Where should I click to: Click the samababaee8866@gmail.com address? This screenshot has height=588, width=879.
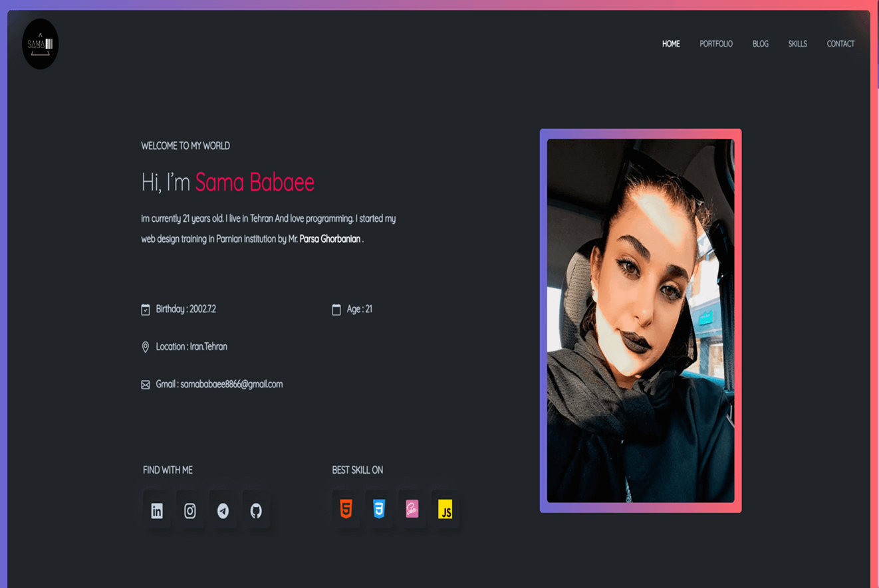coord(231,384)
